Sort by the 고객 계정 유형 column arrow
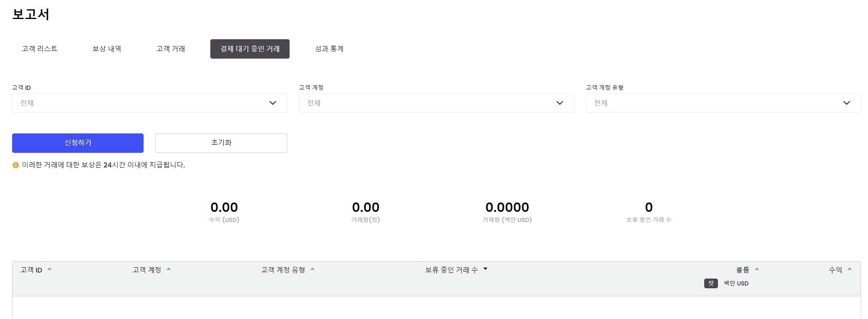The width and height of the screenshot is (868, 319). coord(312,269)
